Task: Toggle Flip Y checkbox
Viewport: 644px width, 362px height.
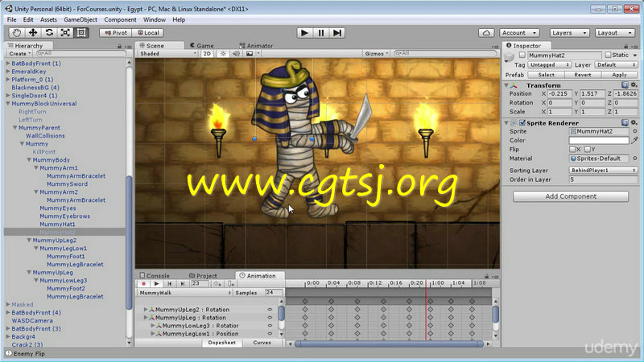Action: point(588,150)
